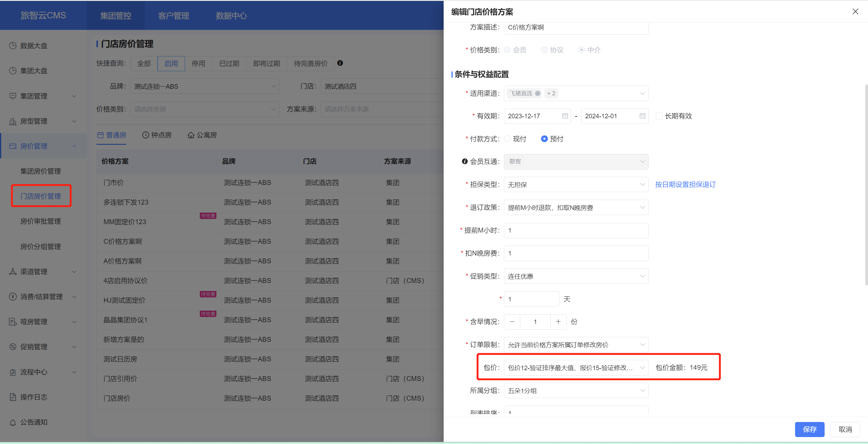This screenshot has height=444, width=868.
Task: Click the 集团大盘 pie chart icon
Action: click(x=13, y=71)
